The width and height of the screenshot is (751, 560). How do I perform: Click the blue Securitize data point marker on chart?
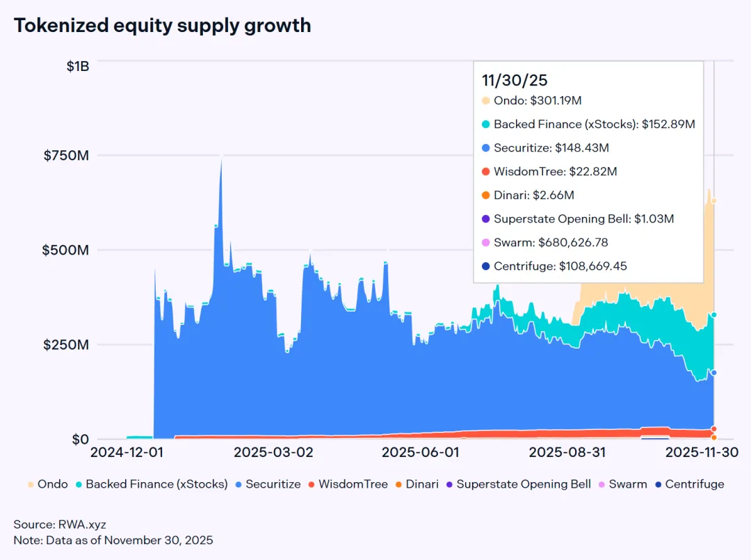coord(713,373)
